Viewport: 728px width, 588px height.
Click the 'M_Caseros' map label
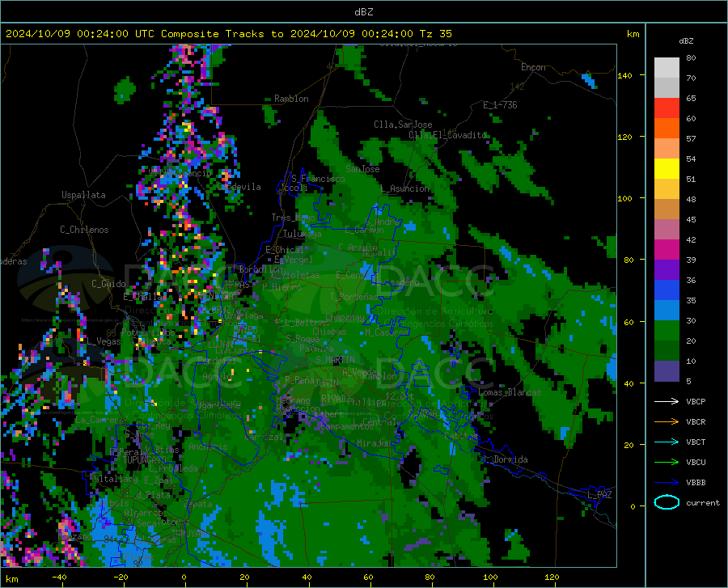(387, 332)
